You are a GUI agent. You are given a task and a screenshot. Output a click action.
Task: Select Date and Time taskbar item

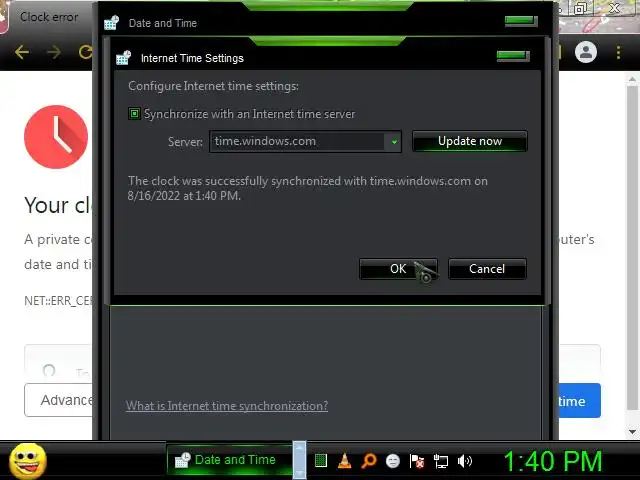229,460
